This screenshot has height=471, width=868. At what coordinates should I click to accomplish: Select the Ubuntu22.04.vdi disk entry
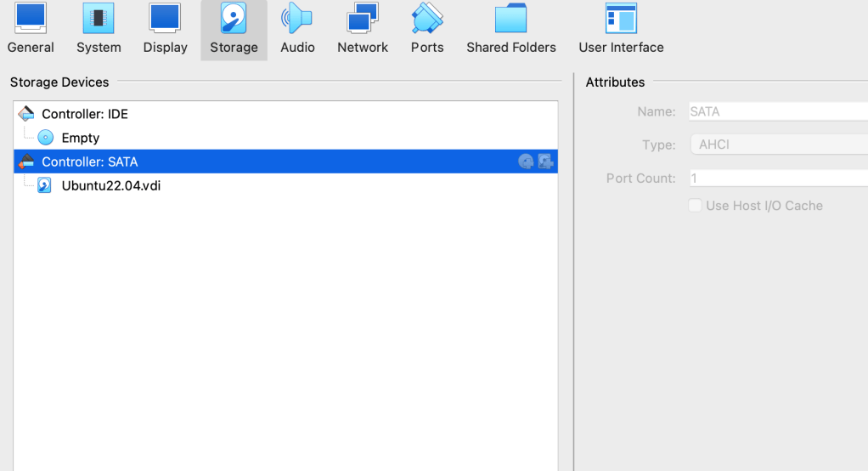(110, 185)
